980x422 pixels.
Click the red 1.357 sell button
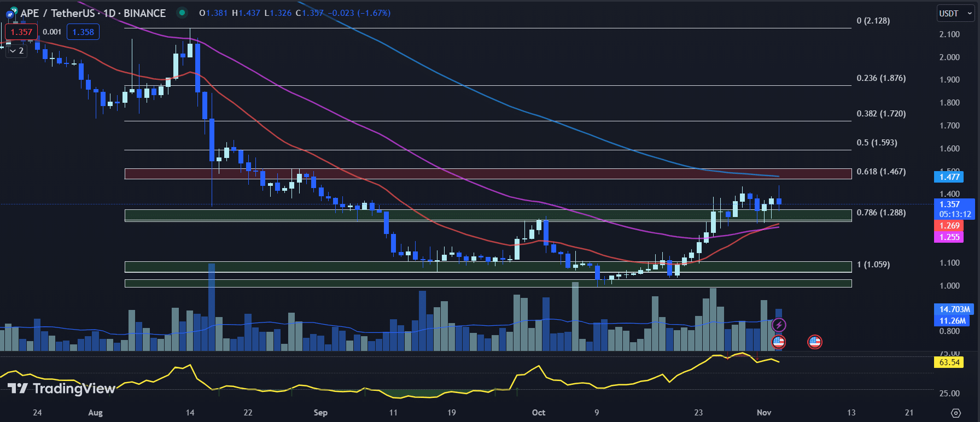(x=21, y=32)
